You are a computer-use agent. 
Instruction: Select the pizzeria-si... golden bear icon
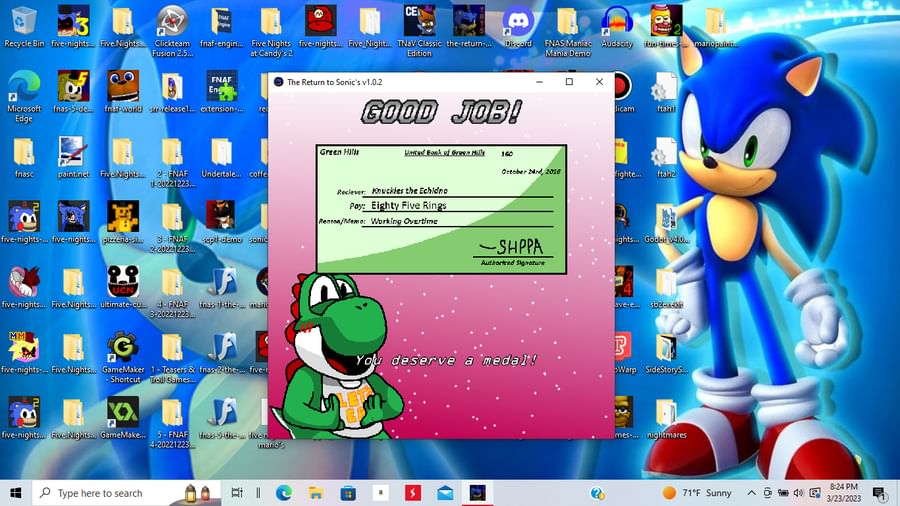(x=123, y=223)
